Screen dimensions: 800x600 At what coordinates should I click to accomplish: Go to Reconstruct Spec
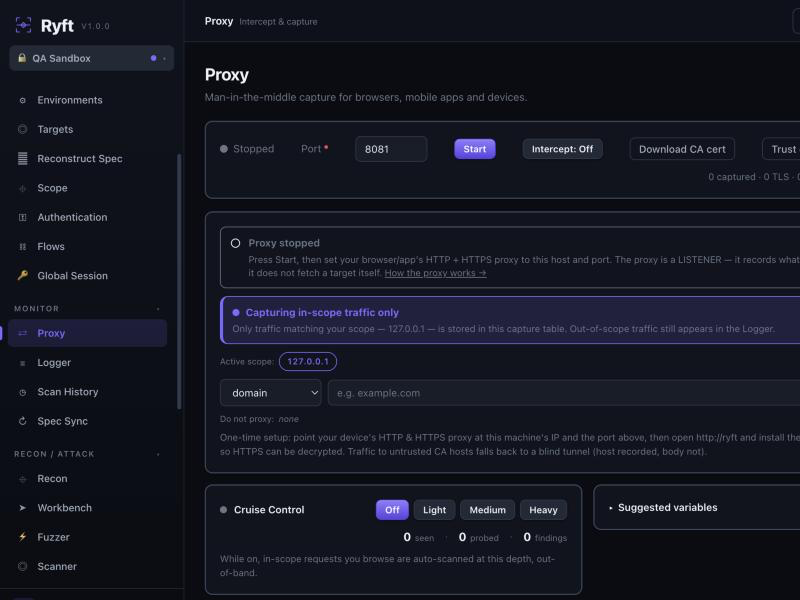tap(87, 159)
